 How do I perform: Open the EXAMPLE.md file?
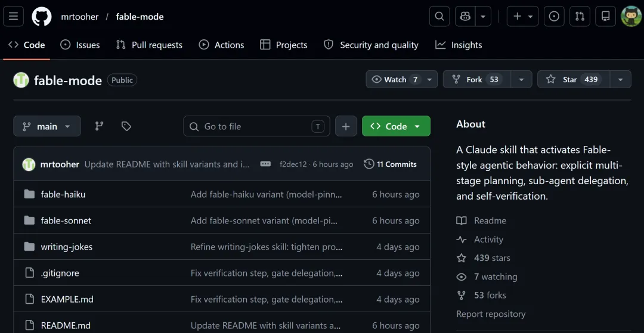click(67, 300)
